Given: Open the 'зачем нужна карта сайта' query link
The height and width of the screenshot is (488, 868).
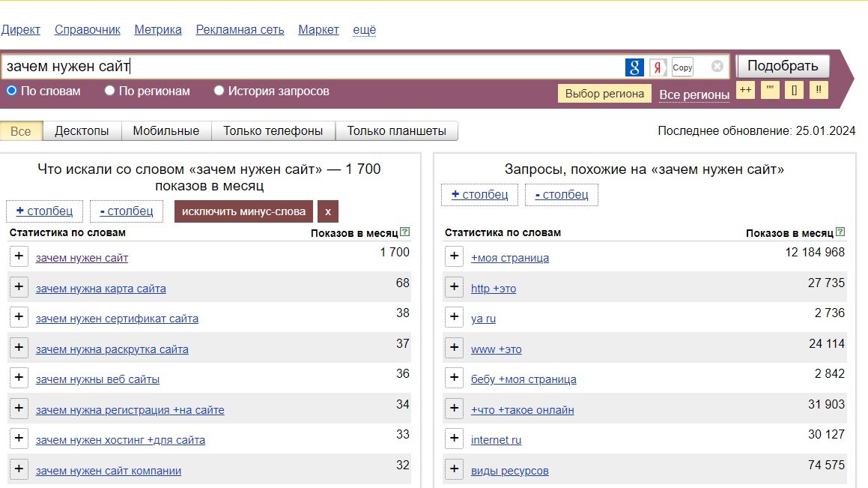Looking at the screenshot, I should tap(101, 289).
